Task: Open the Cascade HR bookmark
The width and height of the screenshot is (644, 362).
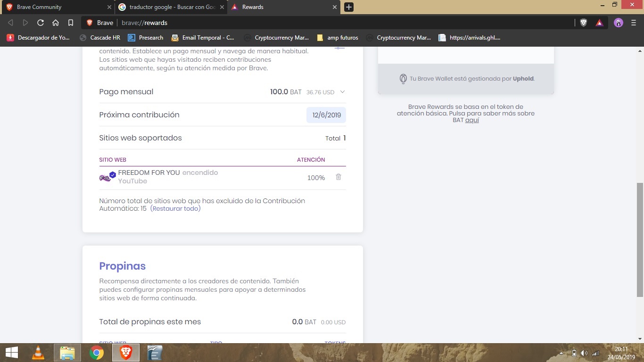Action: point(100,38)
